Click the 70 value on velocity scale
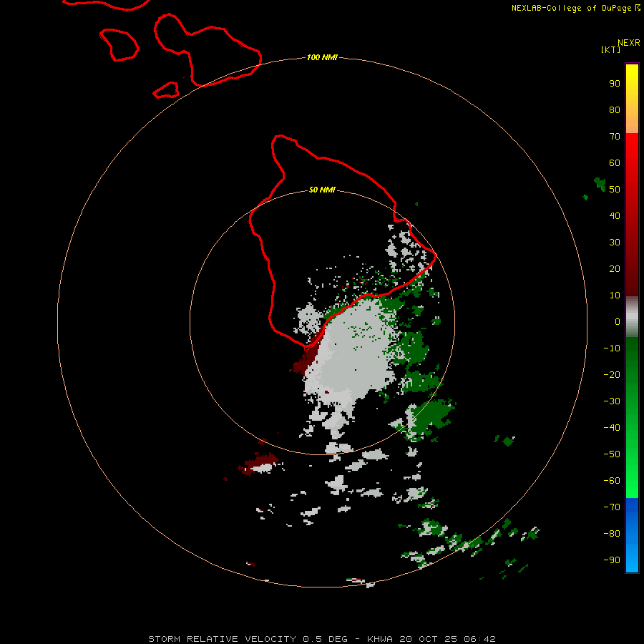Image resolution: width=644 pixels, height=644 pixels. 615,137
